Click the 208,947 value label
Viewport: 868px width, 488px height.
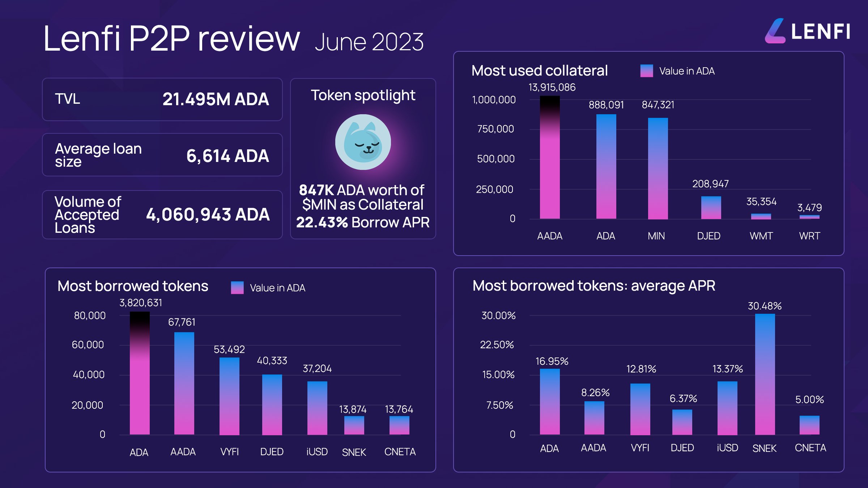pos(711,184)
